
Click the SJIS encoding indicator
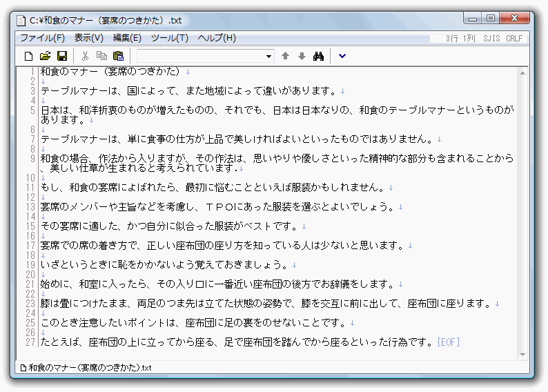491,39
